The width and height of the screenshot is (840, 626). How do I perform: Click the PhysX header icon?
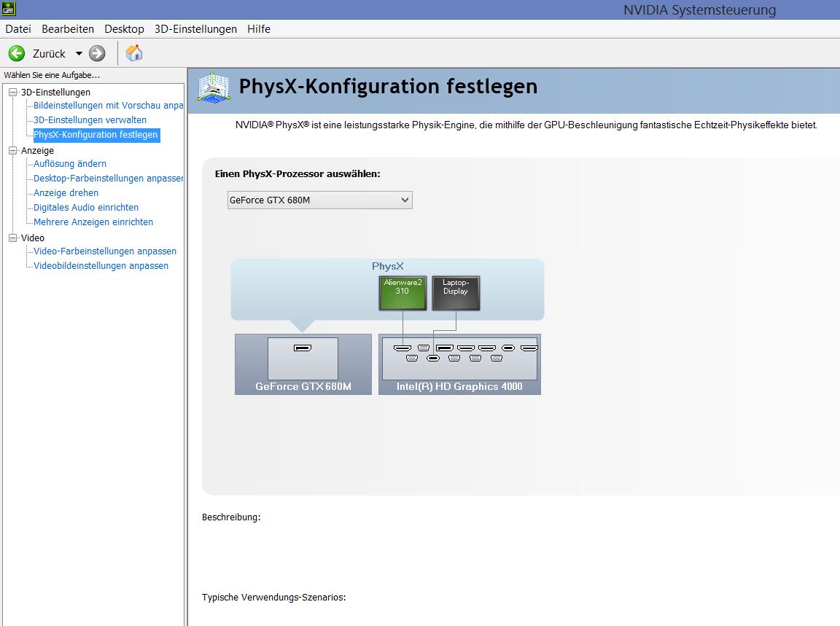(214, 87)
